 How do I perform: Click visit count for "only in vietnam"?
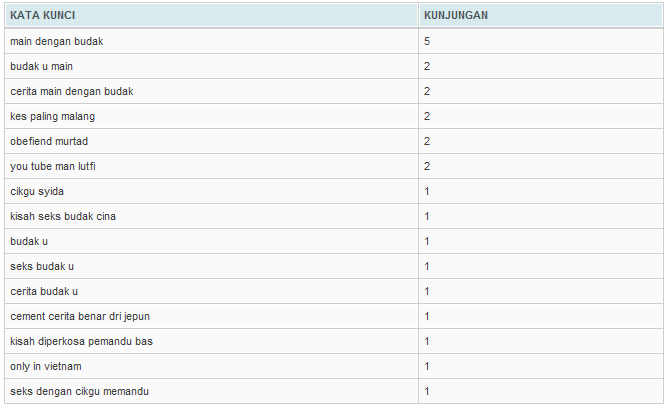point(427,366)
